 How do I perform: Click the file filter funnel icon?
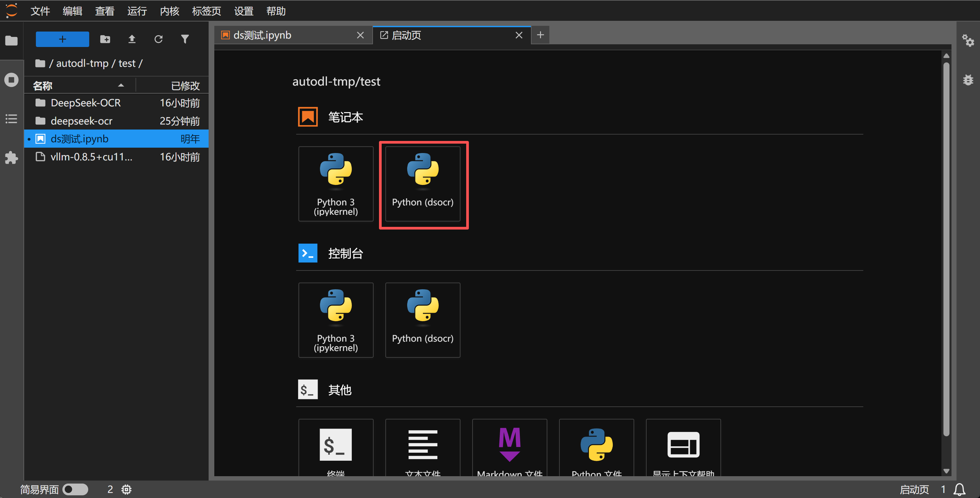185,39
